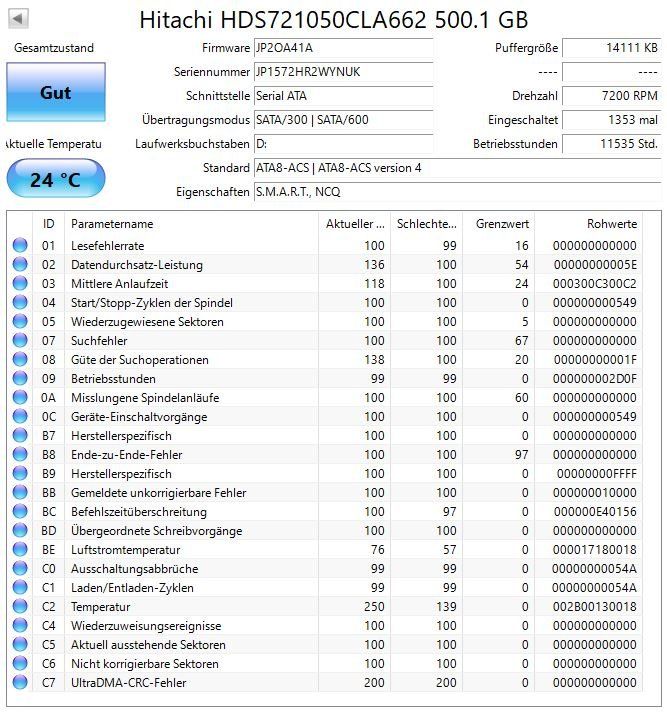Select threshold value 97 in Ende-zu-Ende-Fehler row
The height and width of the screenshot is (713, 667).
[x=522, y=455]
